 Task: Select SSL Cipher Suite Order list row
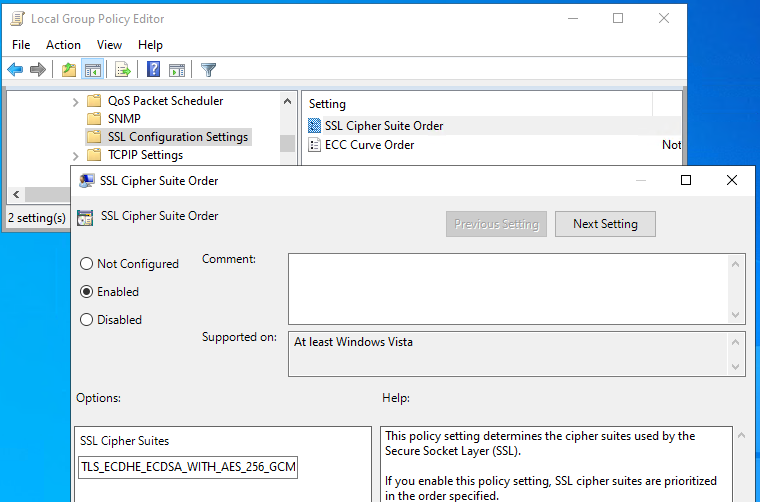tap(492, 126)
